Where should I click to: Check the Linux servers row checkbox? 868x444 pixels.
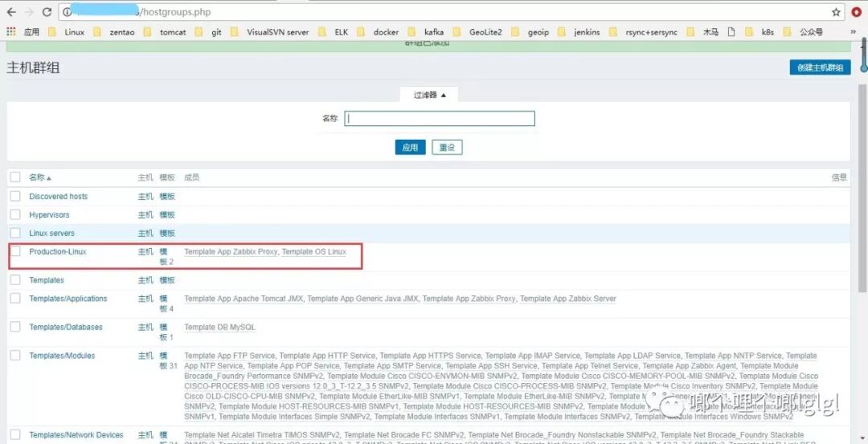(15, 233)
